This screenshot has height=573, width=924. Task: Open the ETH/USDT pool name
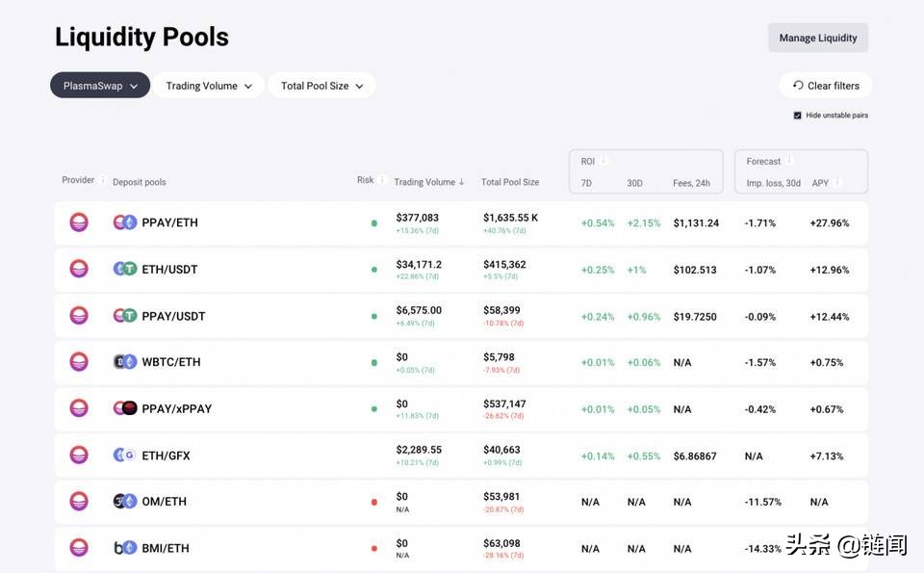(x=169, y=270)
